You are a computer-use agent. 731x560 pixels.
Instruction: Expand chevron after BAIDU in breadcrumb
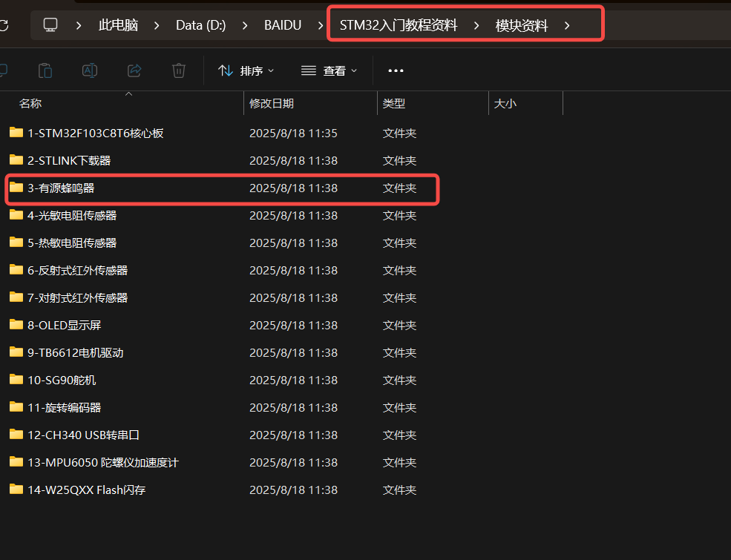click(321, 25)
